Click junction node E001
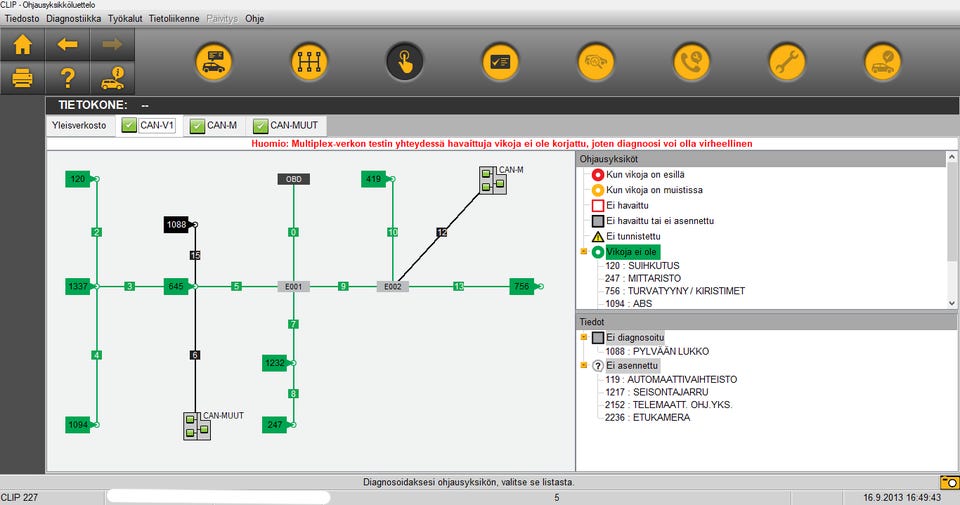This screenshot has width=960, height=505. [x=293, y=286]
